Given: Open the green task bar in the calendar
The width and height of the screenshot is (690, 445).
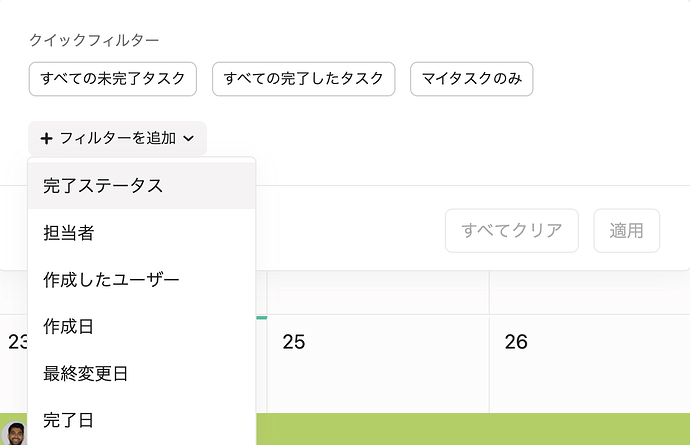Looking at the screenshot, I should pos(470,429).
